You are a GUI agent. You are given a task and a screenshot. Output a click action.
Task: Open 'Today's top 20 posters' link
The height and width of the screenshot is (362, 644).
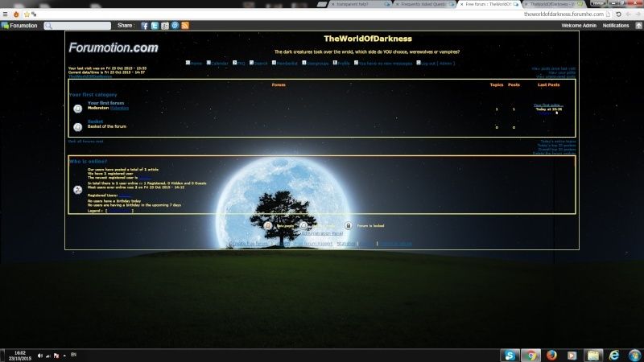click(x=556, y=146)
